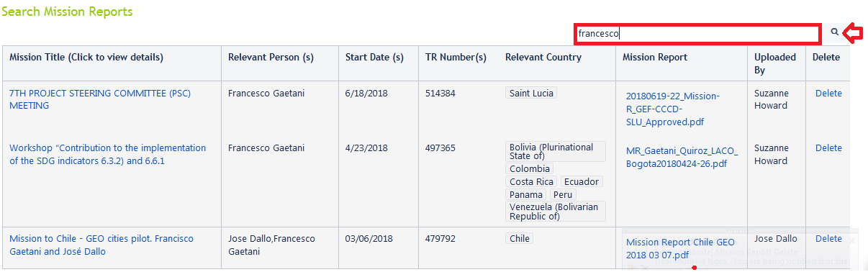This screenshot has height=272, width=868.
Task: Open Mission Report Chile GEO 2018 PDF
Action: coord(680,249)
